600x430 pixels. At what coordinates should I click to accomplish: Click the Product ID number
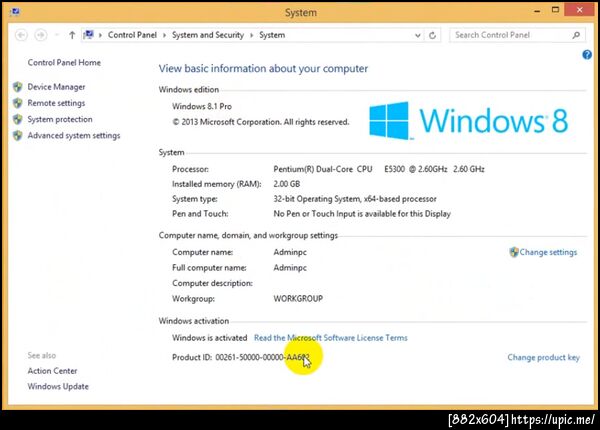click(262, 357)
